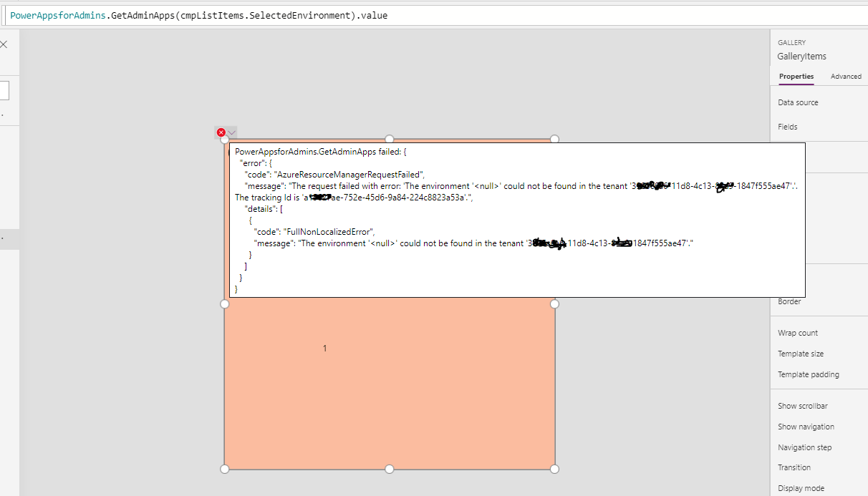Select the Template padding property
The image size is (868, 496).
point(809,374)
